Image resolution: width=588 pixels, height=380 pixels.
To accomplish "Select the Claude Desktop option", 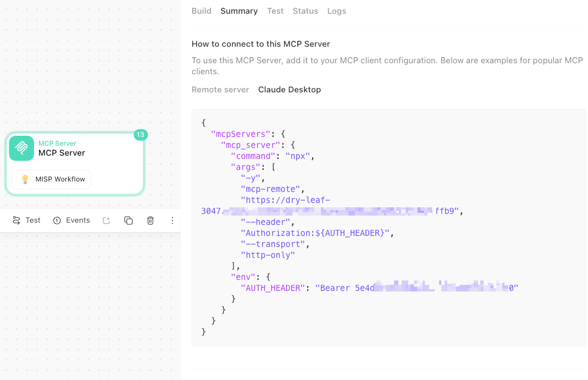I will click(290, 90).
